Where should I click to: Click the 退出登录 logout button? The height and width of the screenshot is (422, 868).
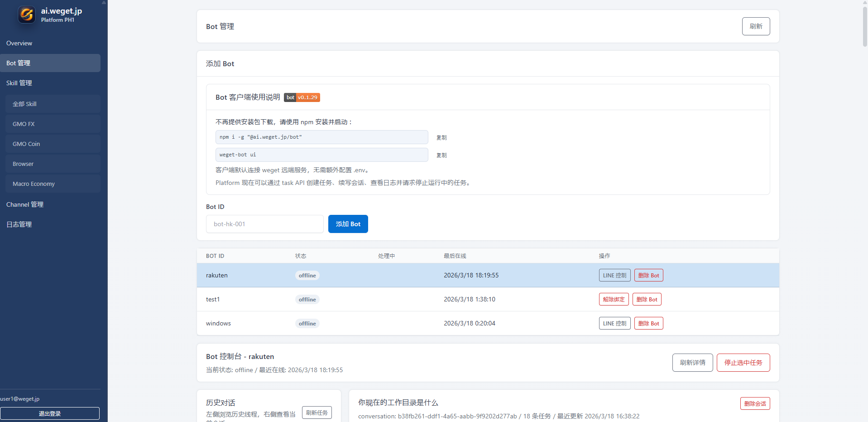click(x=50, y=413)
